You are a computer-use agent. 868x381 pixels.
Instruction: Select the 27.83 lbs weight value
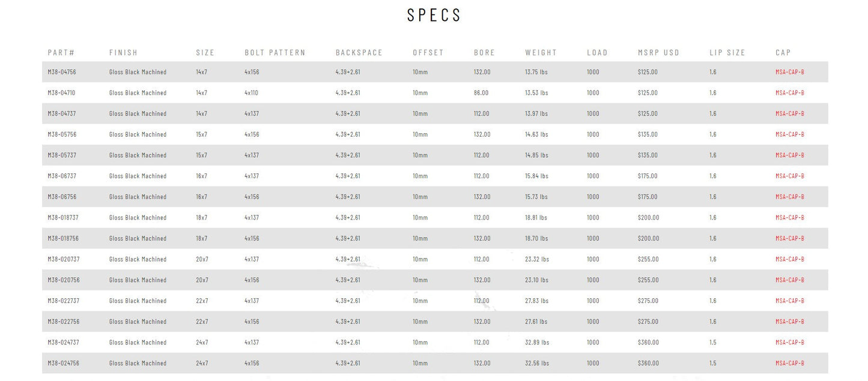pyautogui.click(x=536, y=301)
